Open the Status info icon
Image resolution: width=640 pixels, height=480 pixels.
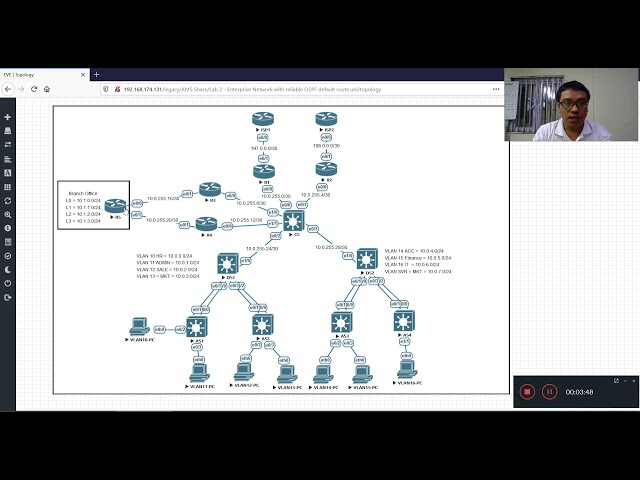point(7,228)
